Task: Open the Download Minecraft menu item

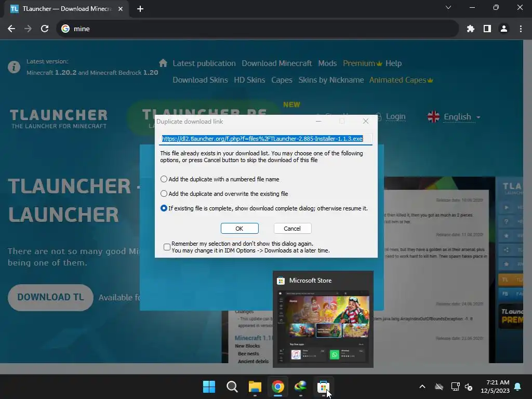Action: point(276,63)
